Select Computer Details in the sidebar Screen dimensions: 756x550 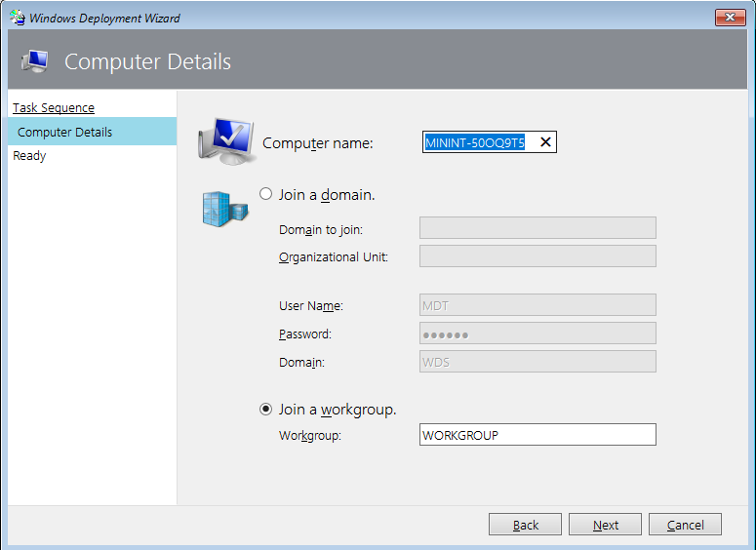click(92, 132)
